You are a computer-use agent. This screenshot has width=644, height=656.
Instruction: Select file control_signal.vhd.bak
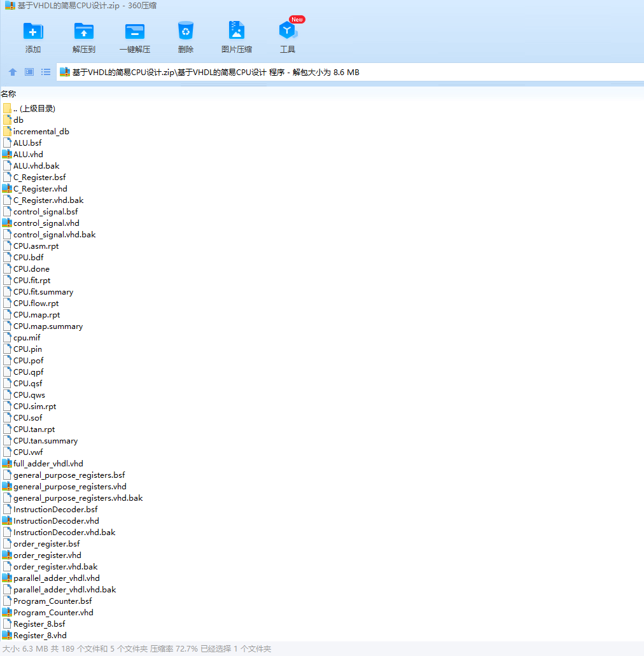click(54, 235)
